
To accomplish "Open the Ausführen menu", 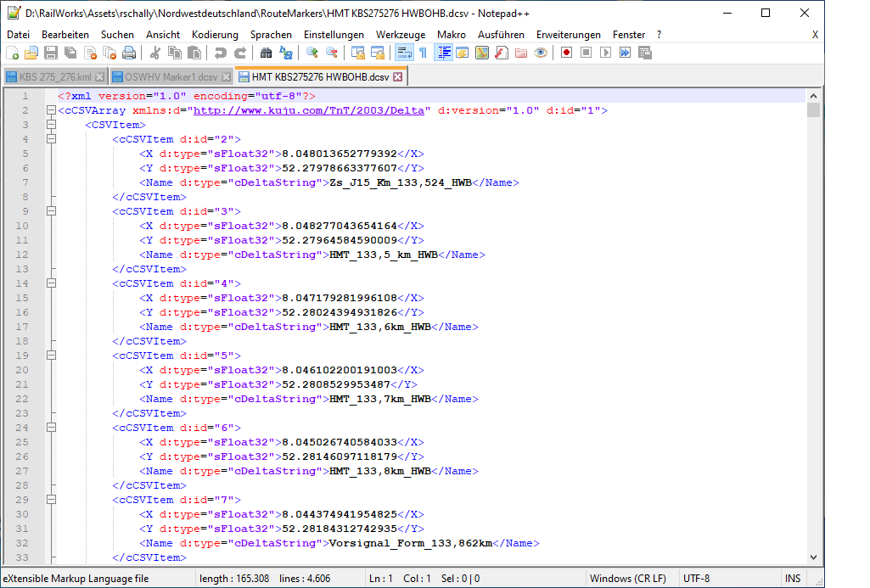I will tap(501, 35).
